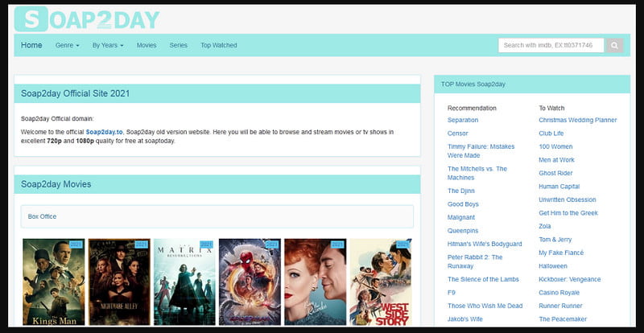Viewport: 644px width, 333px height.
Task: Select the Nightmare Alley poster
Action: (119, 282)
